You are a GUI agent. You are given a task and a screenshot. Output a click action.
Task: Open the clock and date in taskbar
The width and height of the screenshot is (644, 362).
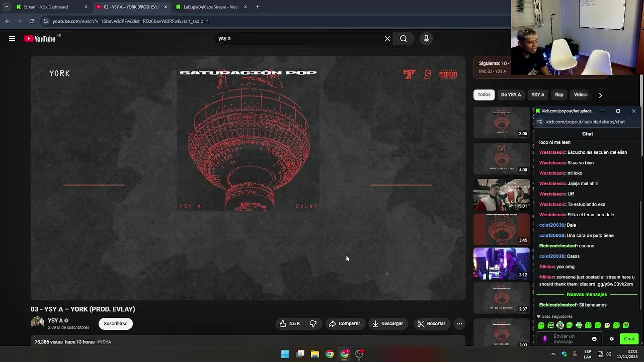click(627, 354)
